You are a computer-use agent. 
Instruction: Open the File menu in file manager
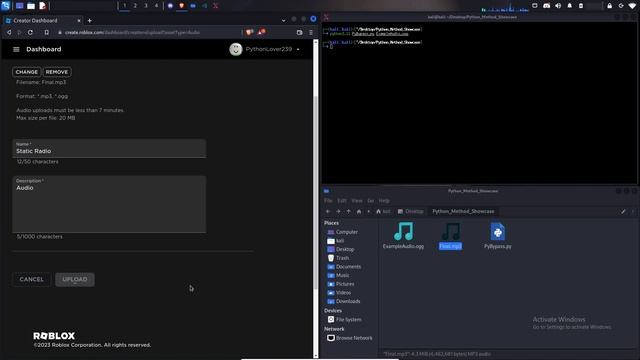(328, 201)
